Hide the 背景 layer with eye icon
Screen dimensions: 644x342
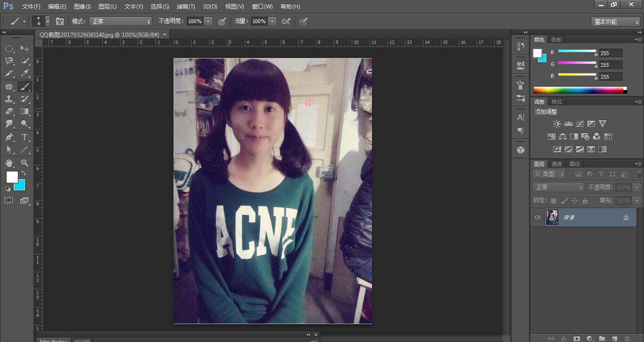pyautogui.click(x=537, y=217)
